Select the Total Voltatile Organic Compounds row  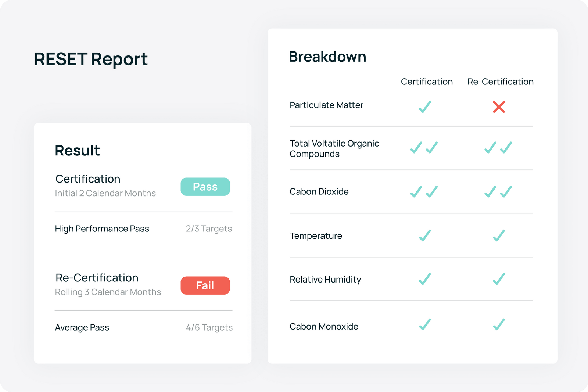point(334,148)
